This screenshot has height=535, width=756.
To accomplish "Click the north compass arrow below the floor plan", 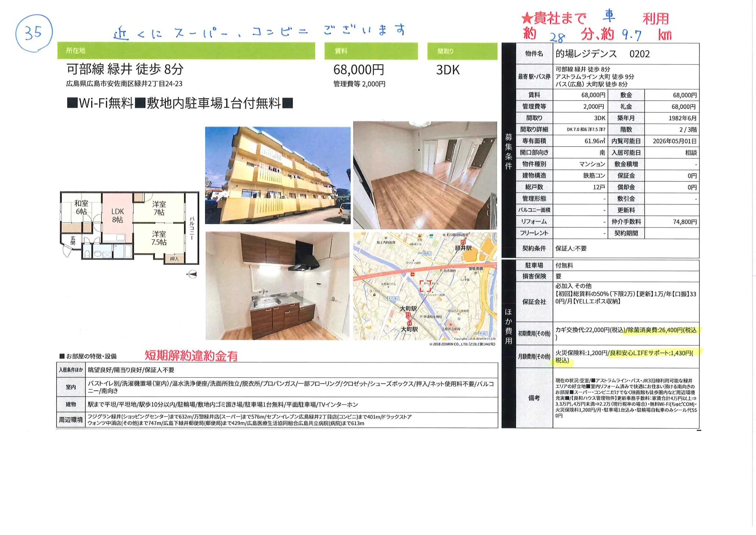I will pos(192,274).
